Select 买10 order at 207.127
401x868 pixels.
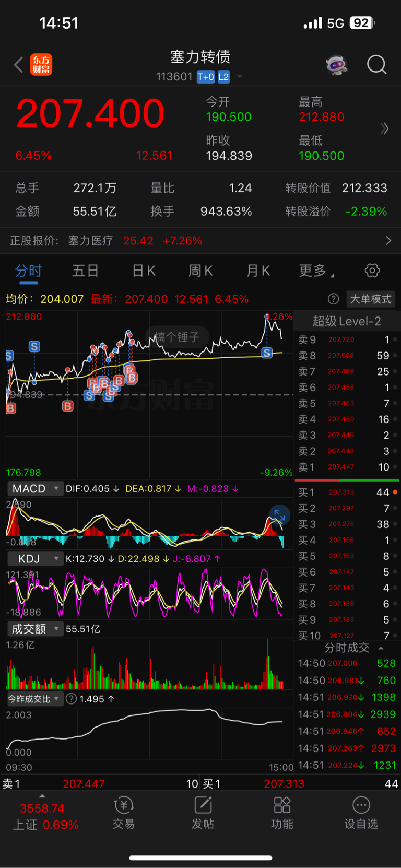347,636
